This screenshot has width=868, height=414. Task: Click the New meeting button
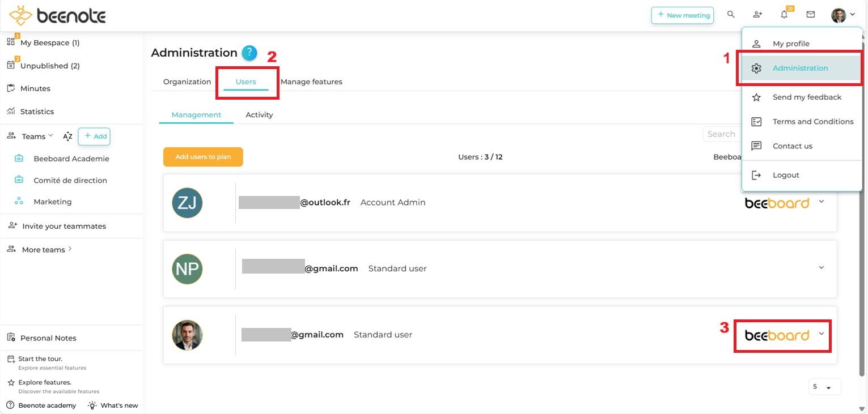pyautogui.click(x=683, y=15)
